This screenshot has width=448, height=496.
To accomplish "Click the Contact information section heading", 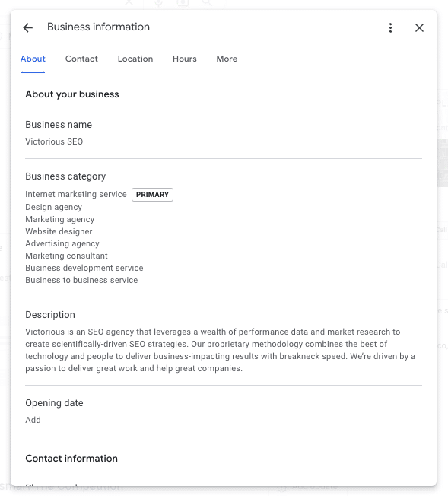I will click(71, 459).
